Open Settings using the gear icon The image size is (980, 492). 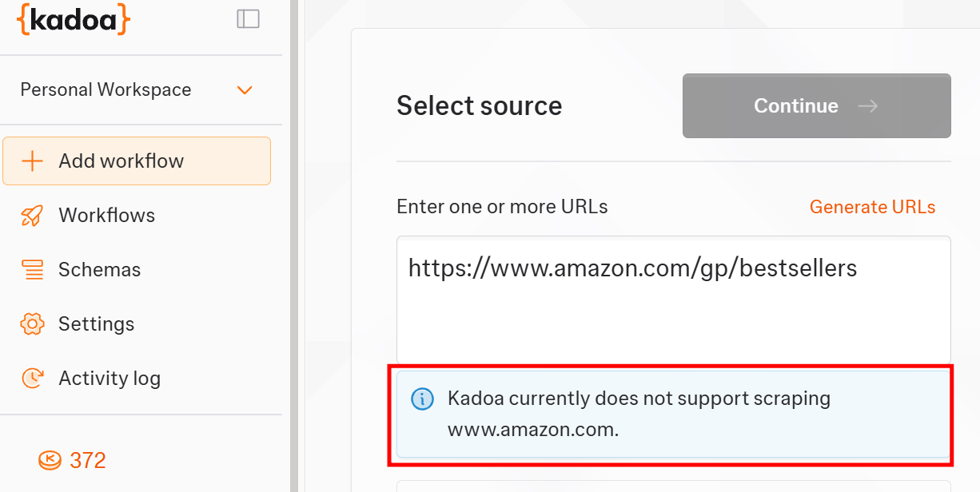(33, 323)
